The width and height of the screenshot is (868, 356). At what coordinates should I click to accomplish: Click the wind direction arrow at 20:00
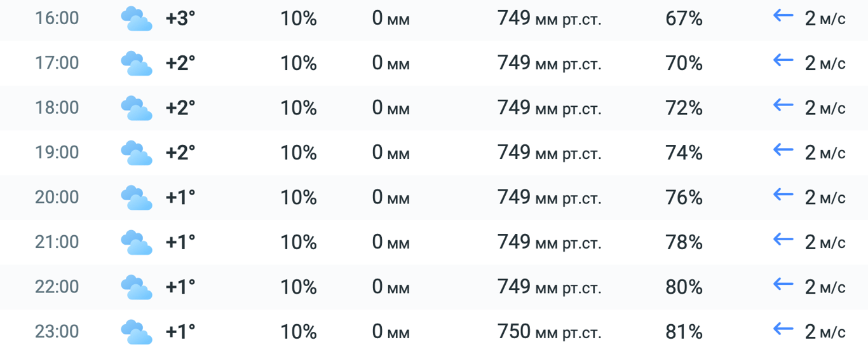[x=783, y=195]
